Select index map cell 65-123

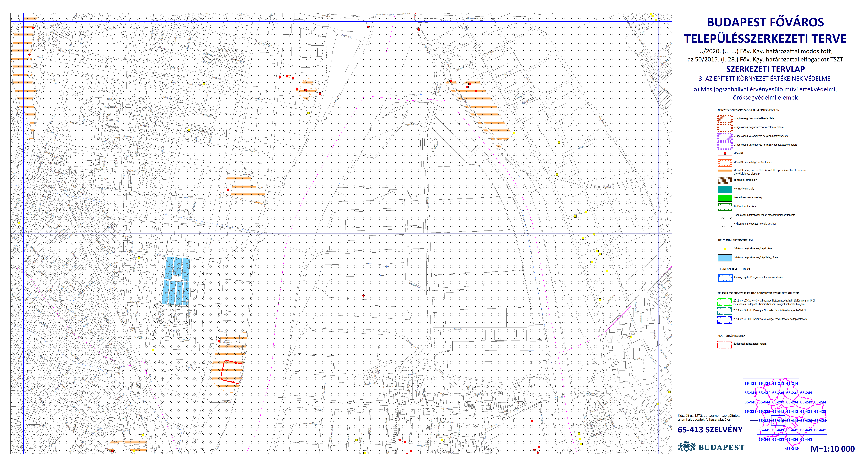click(x=750, y=383)
